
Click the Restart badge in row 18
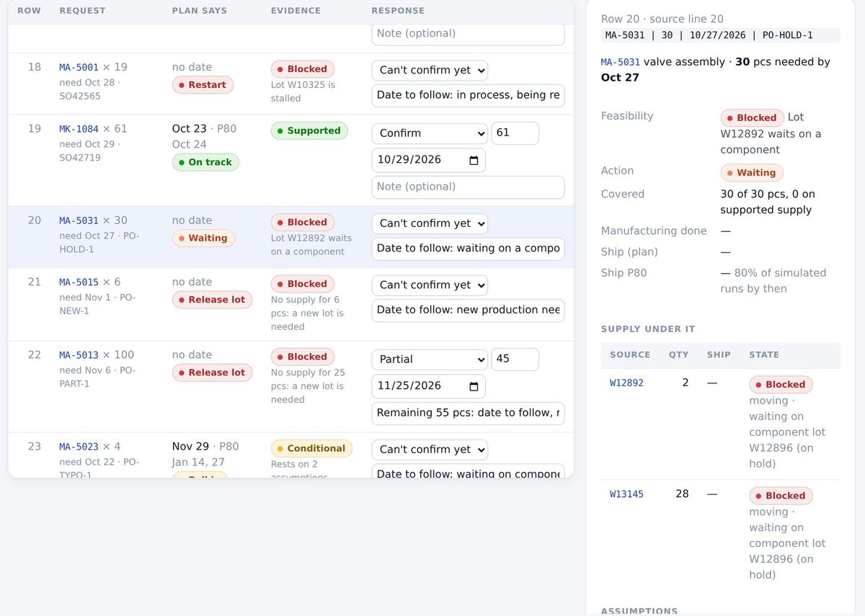203,85
